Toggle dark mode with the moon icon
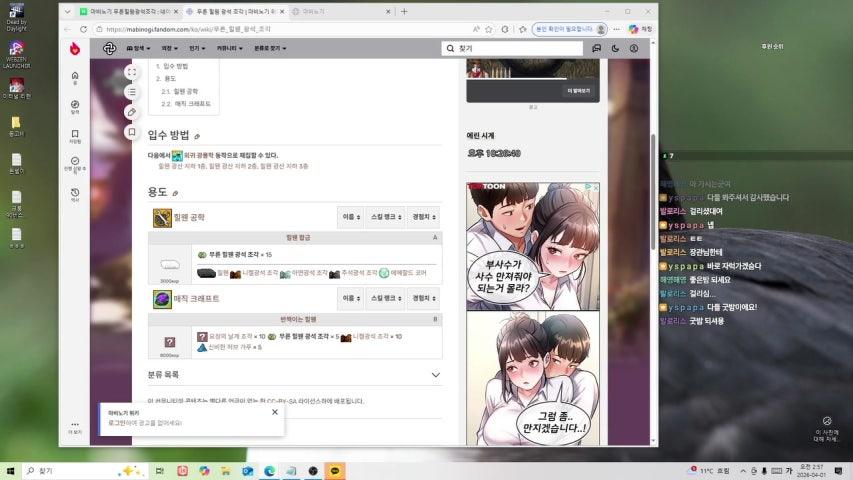853x480 pixels. pos(615,48)
